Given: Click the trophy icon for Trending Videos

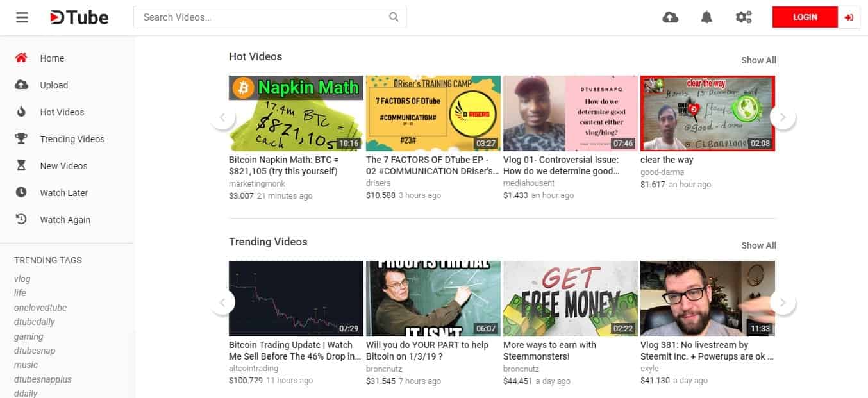Looking at the screenshot, I should (21, 138).
